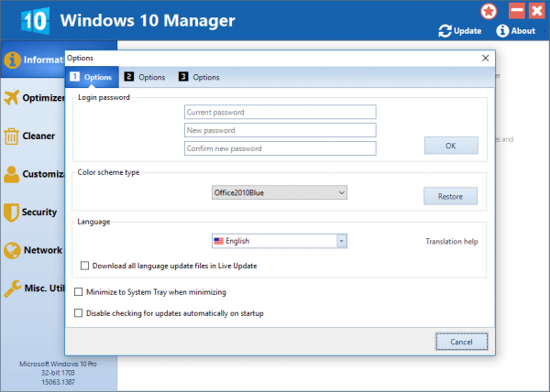Click the About info circle icon
The height and width of the screenshot is (392, 550).
502,31
